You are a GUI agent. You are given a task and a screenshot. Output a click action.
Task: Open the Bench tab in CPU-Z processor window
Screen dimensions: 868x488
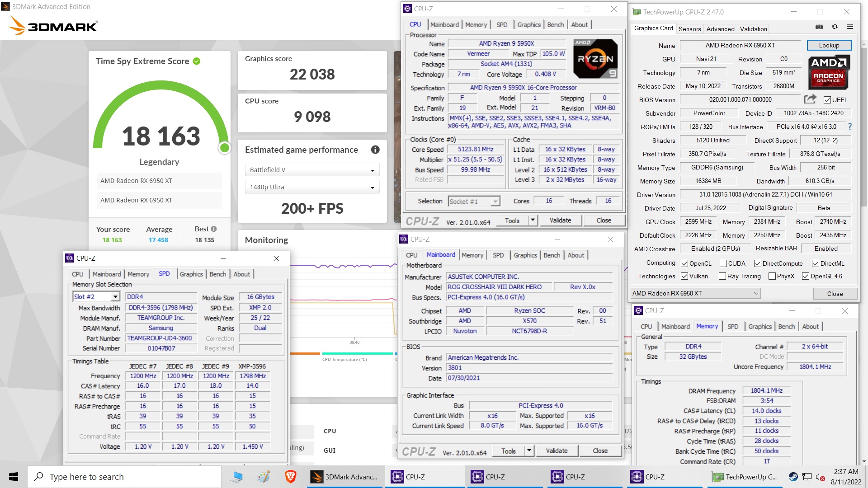[x=556, y=25]
